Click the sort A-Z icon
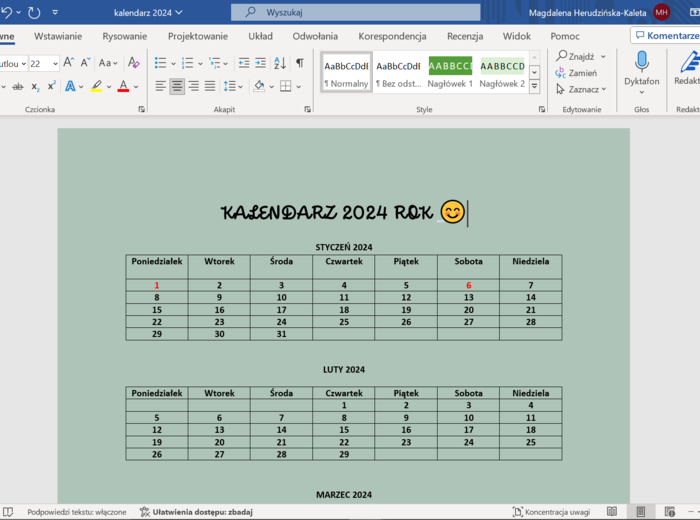The width and height of the screenshot is (700, 520). pos(279,63)
